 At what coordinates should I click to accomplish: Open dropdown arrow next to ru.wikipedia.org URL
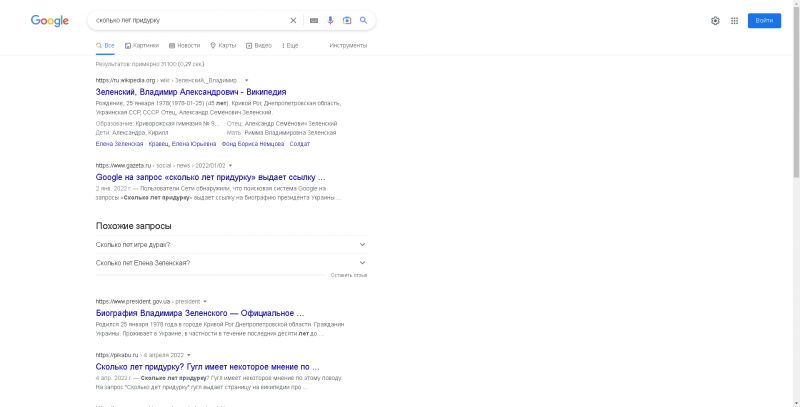pos(246,81)
